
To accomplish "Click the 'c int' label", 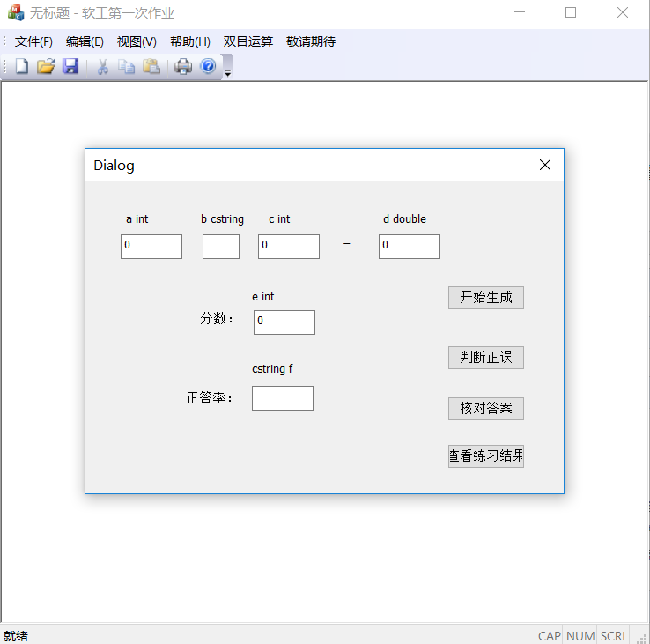I will (x=279, y=219).
